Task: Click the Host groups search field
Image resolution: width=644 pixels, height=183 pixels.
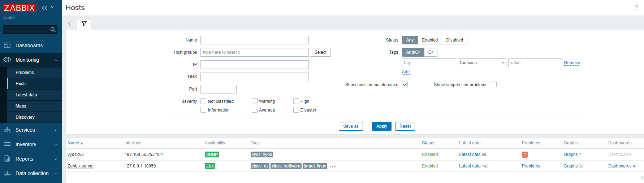Action: point(255,52)
